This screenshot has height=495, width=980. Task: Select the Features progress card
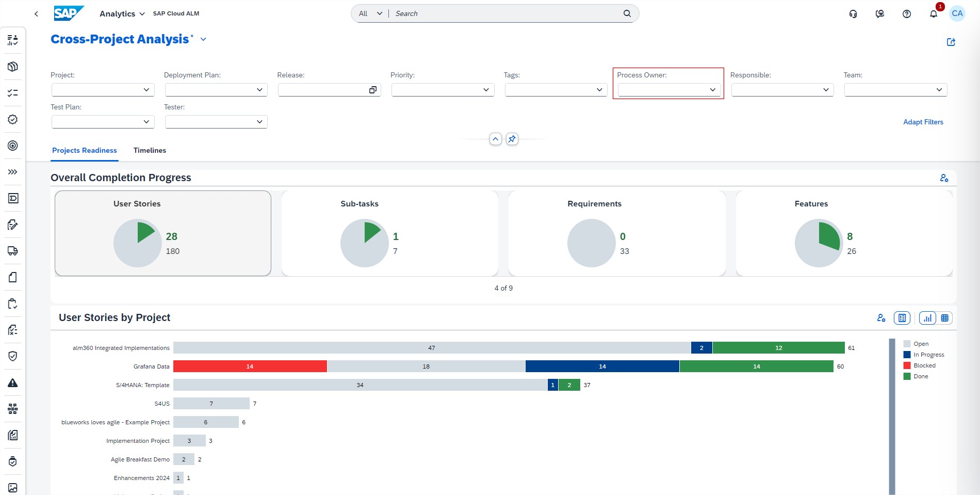pos(843,233)
